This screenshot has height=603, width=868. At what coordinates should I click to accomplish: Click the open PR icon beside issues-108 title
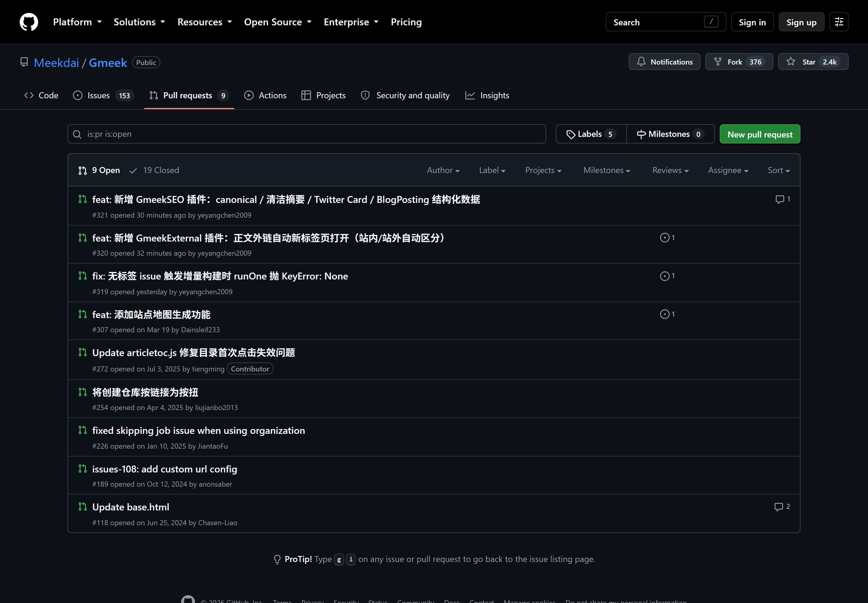coord(82,469)
